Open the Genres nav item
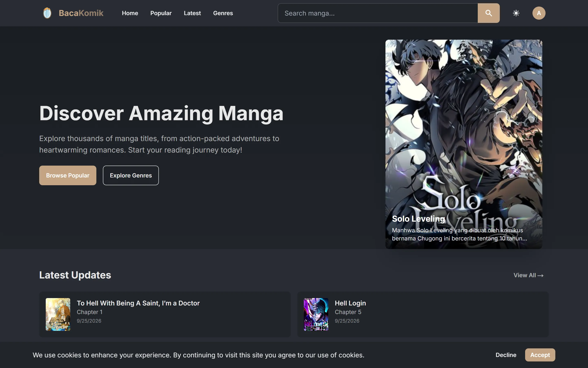 point(223,13)
